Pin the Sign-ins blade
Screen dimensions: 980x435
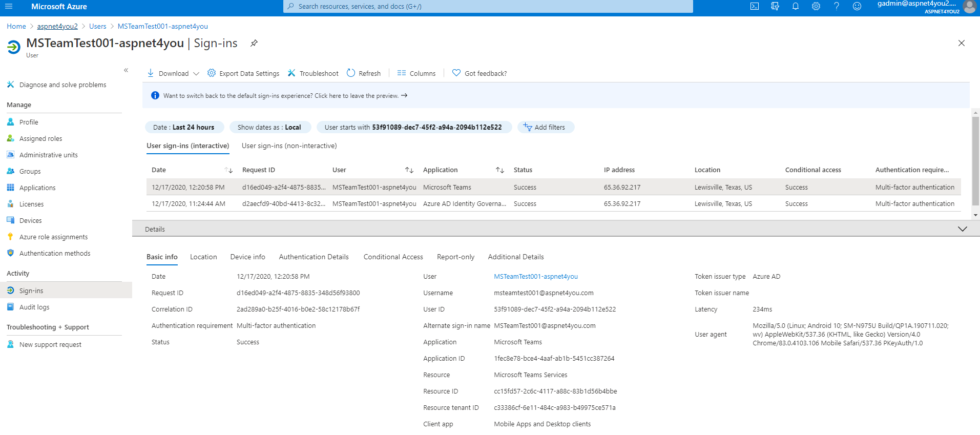click(x=254, y=43)
